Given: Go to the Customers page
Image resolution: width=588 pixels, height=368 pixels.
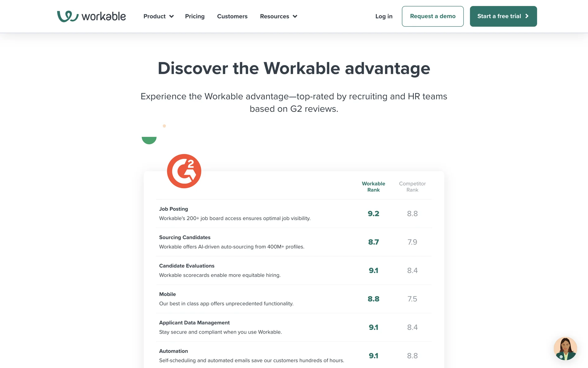Looking at the screenshot, I should (232, 16).
